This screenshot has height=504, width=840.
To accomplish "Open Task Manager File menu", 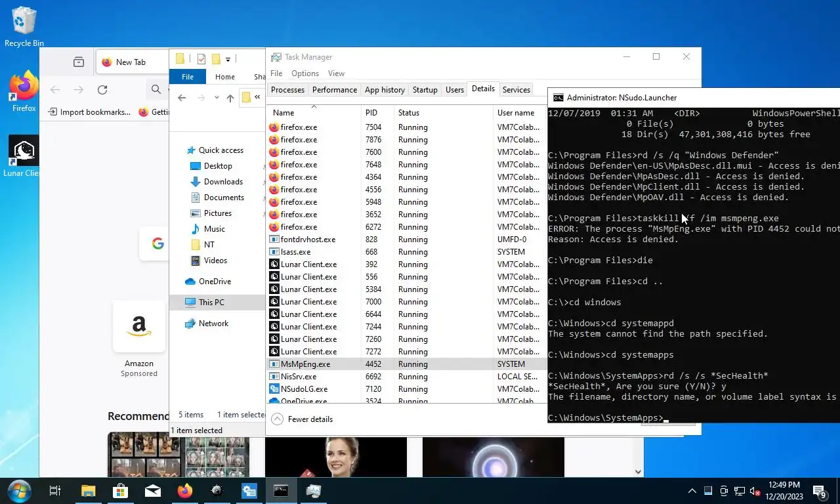I will pyautogui.click(x=276, y=73).
